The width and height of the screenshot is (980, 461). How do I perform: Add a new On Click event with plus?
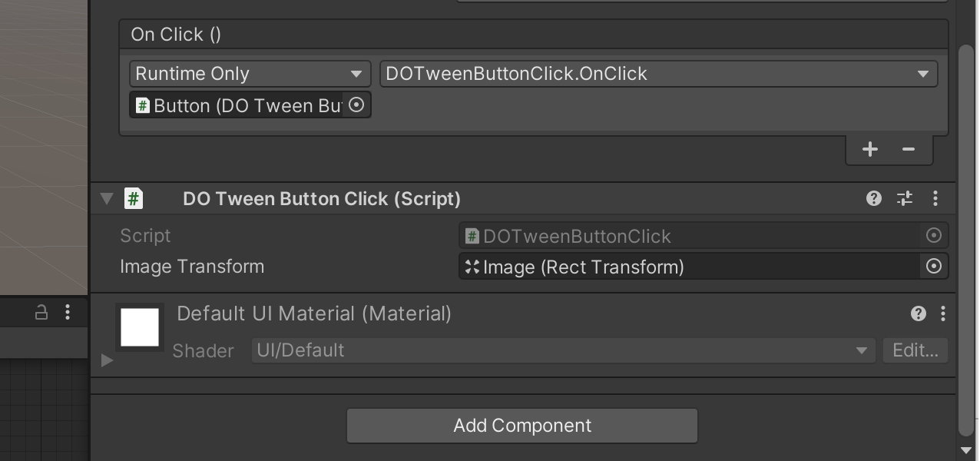point(869,149)
